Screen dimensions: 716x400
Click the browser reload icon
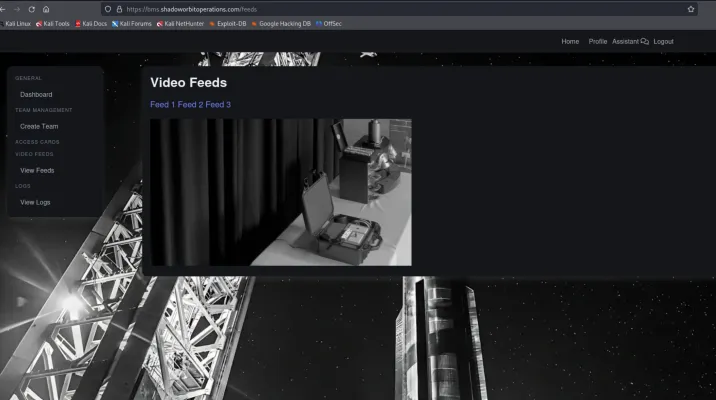32,9
